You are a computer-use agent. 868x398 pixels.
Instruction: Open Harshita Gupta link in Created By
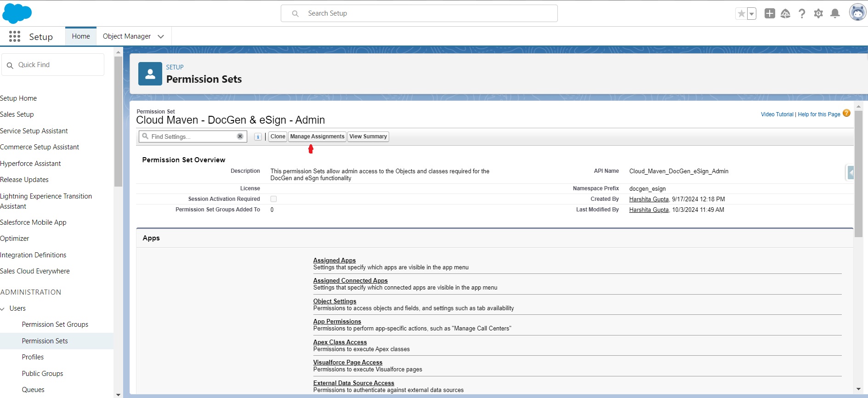(649, 199)
